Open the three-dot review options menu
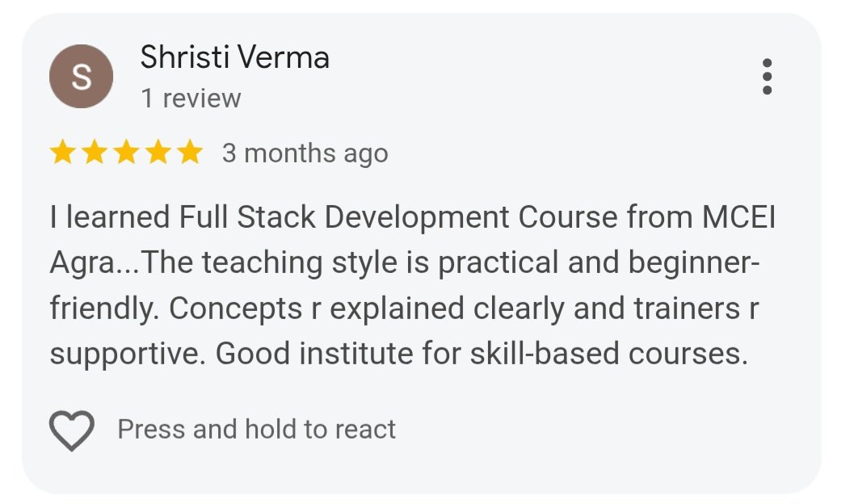This screenshot has width=858, height=504. pos(767,77)
